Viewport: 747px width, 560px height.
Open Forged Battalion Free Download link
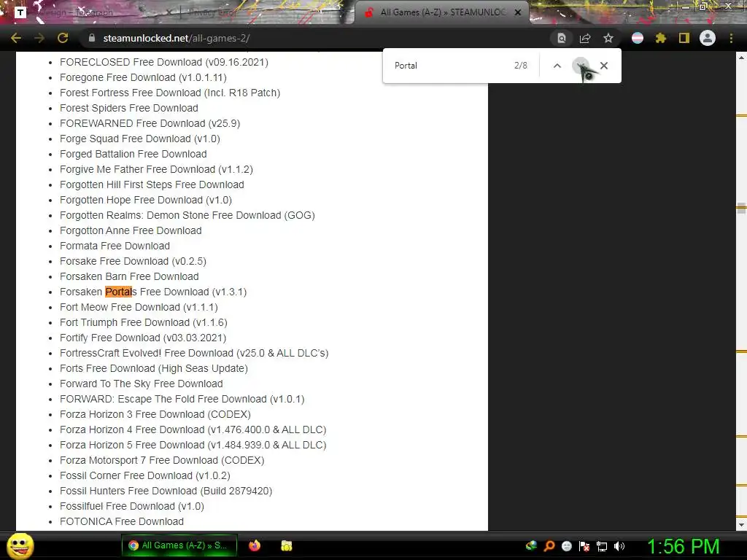coord(133,154)
